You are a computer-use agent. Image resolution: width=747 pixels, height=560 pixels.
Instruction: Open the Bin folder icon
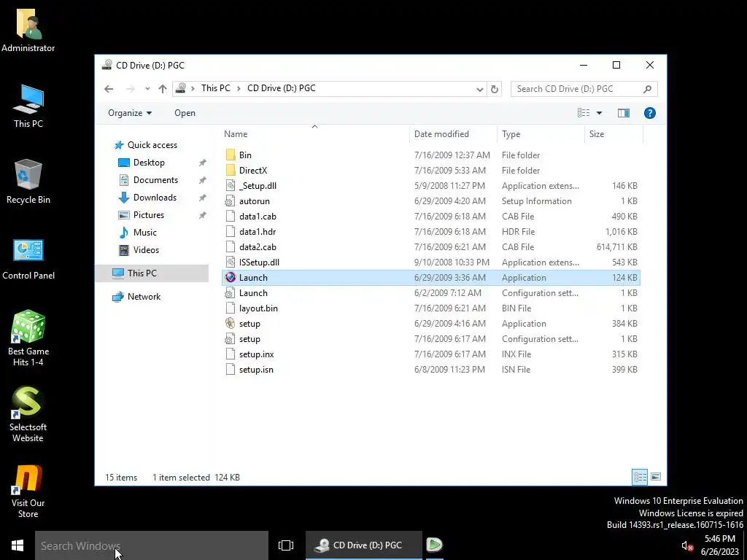[231, 155]
